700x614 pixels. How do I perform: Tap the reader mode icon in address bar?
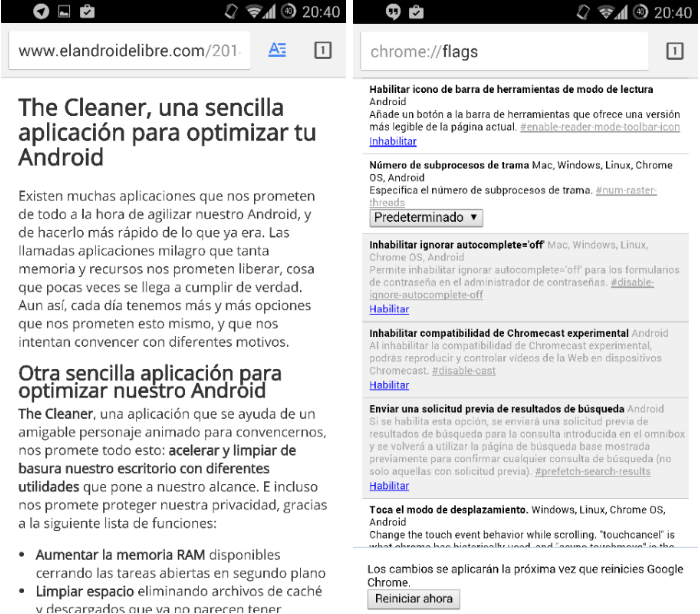coord(277,50)
